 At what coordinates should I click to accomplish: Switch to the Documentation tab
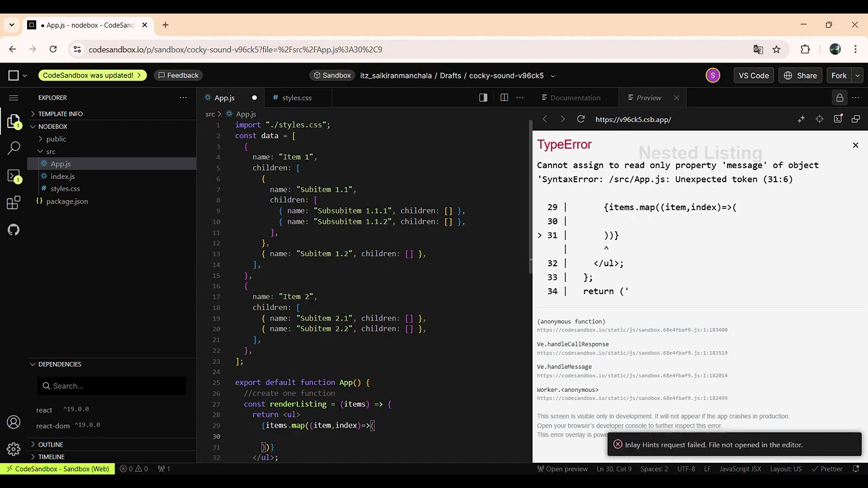[575, 98]
